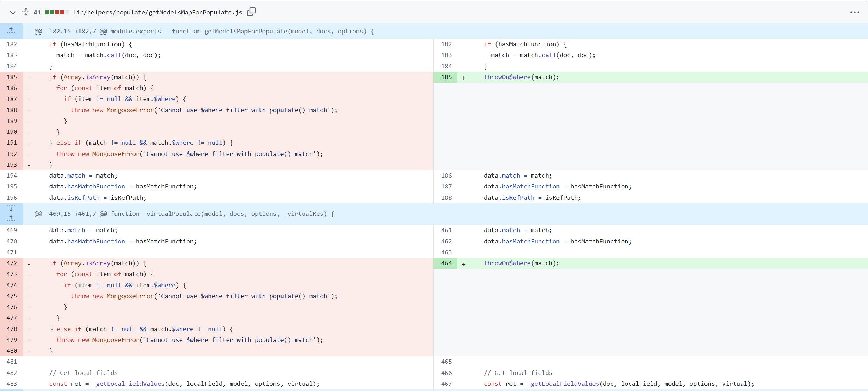Click left line number 483
This screenshot has width=868, height=391.
click(x=12, y=384)
